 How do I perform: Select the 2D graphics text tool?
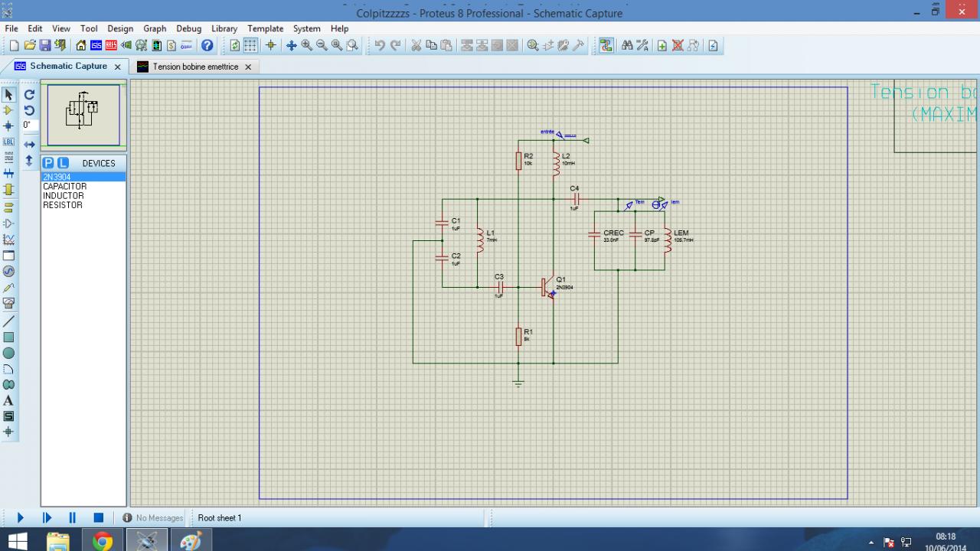tap(8, 401)
